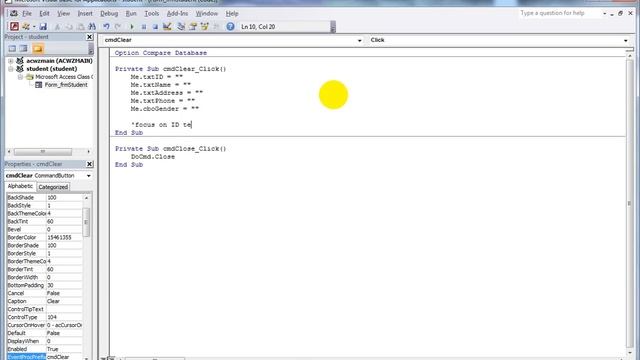Collapse the Microsoft Access Class Objects folder

[x=20, y=77]
